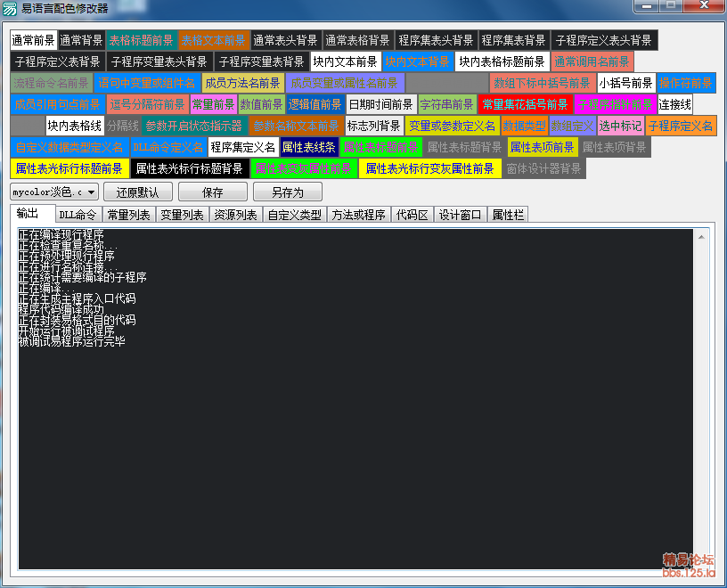Click the 块内表格线 color swatch
Image resolution: width=727 pixels, height=588 pixels.
click(75, 126)
